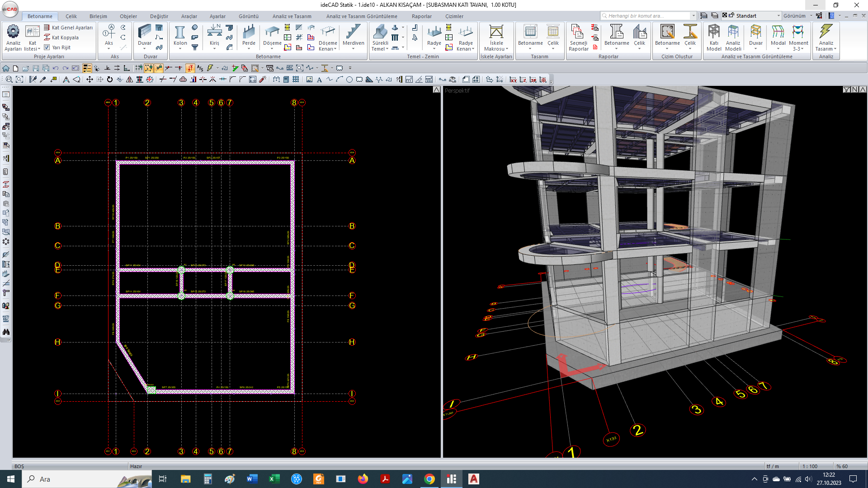Toggle grid snap icon in toolbar

[x=139, y=68]
